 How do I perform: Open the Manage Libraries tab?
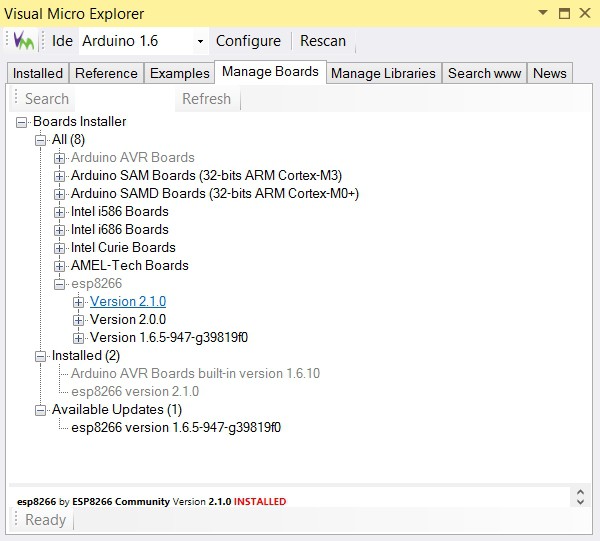coord(383,73)
